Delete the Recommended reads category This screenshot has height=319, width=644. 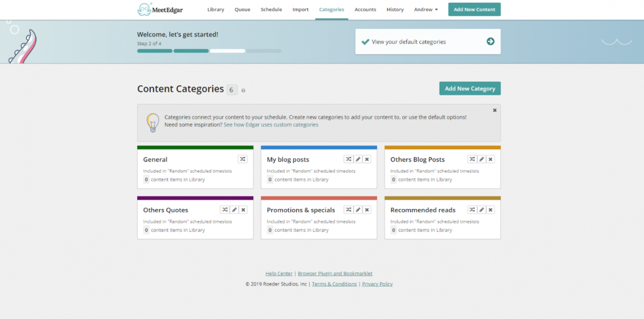coord(491,210)
